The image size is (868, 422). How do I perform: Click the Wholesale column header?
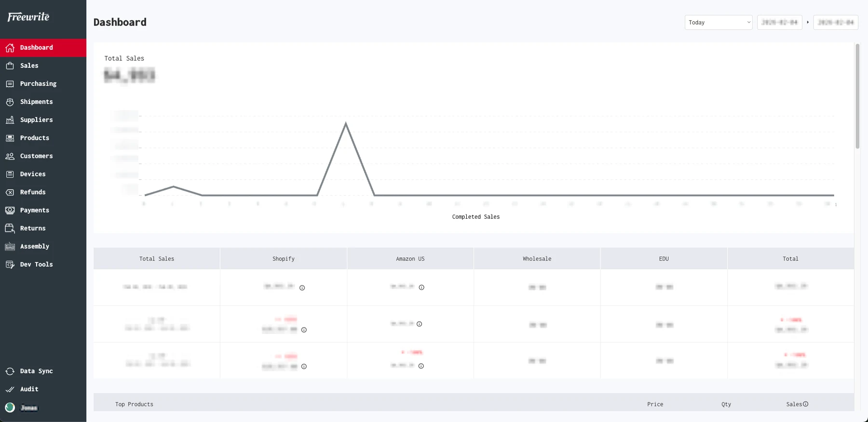pyautogui.click(x=537, y=259)
